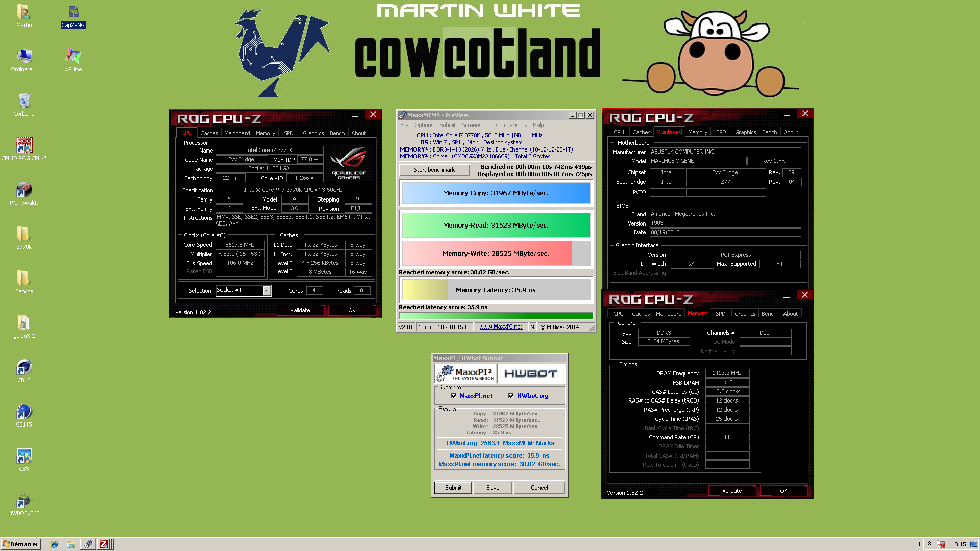This screenshot has height=551, width=980.
Task: Launch the CPUID ROG CPU-Z shortcut
Action: (x=24, y=149)
